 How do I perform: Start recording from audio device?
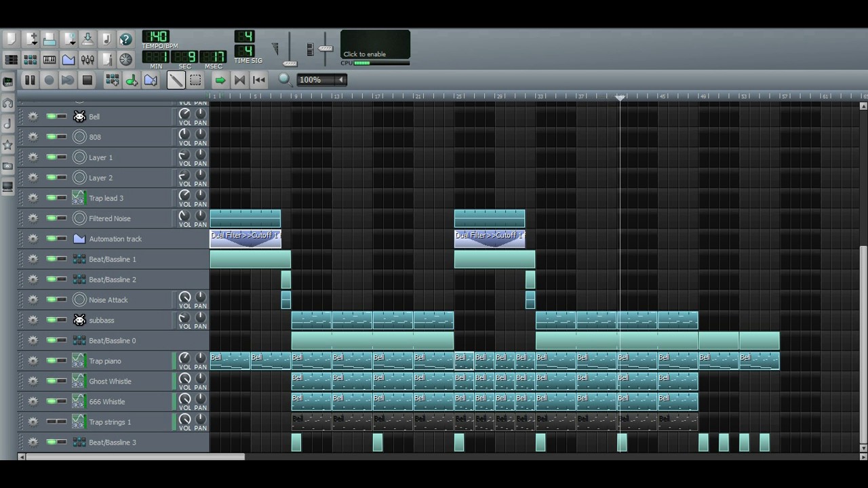pos(49,80)
